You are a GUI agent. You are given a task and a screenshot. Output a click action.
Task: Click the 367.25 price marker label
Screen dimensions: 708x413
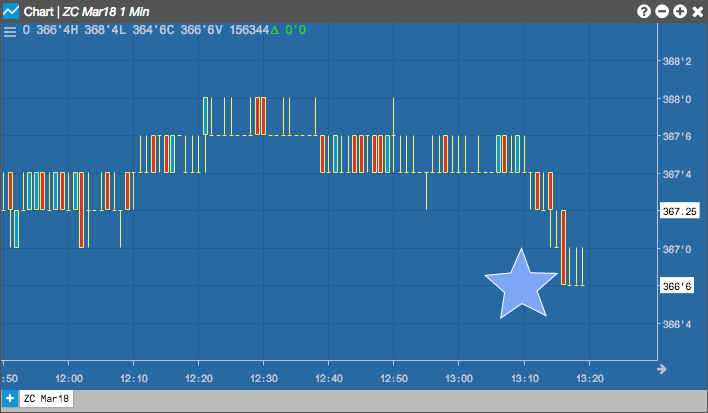(680, 211)
